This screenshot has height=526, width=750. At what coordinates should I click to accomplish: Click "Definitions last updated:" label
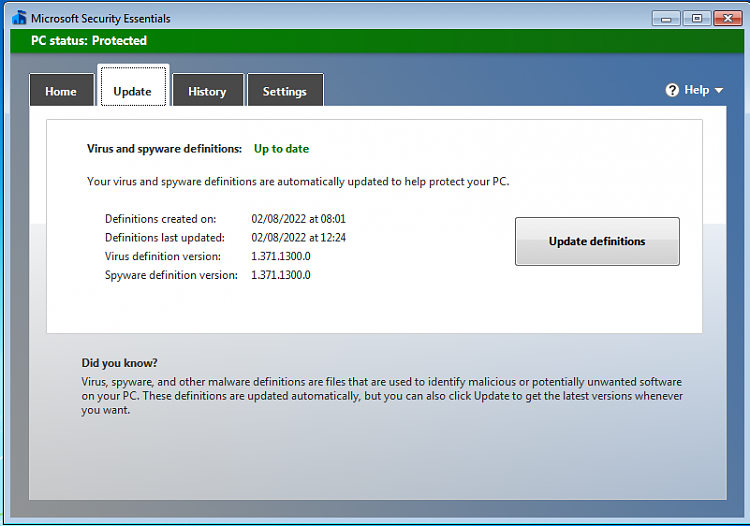(165, 238)
